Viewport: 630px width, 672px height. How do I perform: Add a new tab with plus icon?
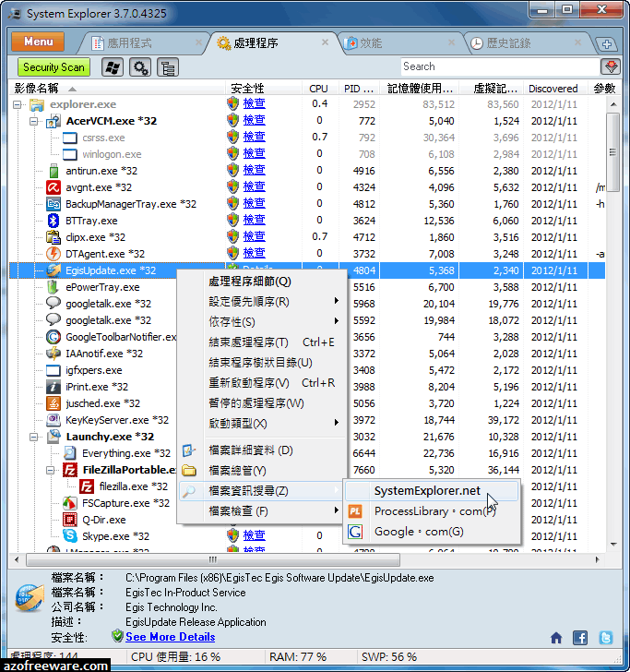point(606,43)
